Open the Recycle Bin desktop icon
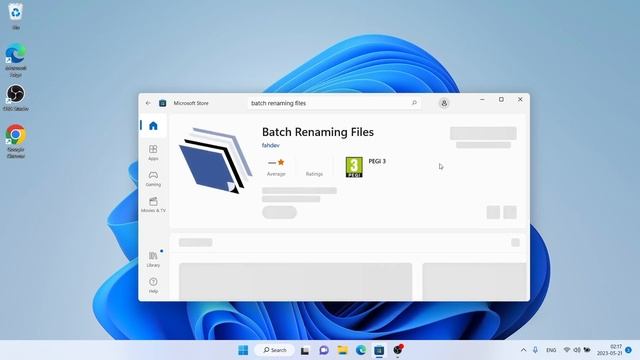640x360 pixels. coord(16,16)
